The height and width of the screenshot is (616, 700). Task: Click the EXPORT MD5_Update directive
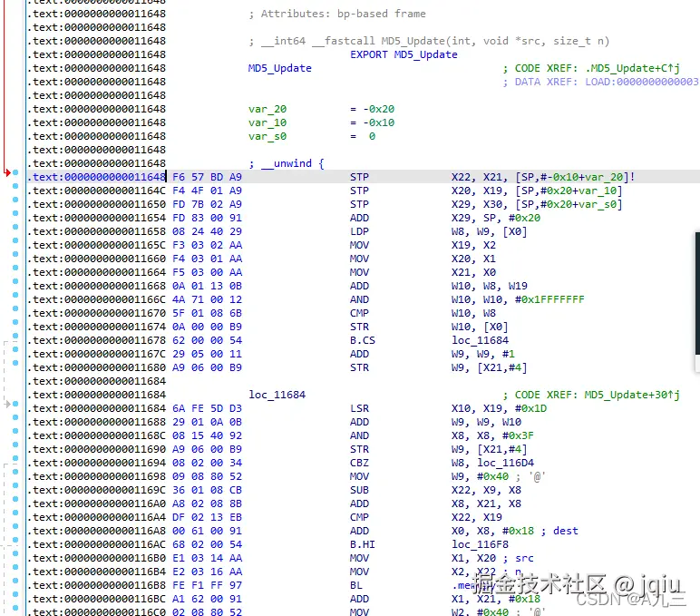pyautogui.click(x=403, y=54)
